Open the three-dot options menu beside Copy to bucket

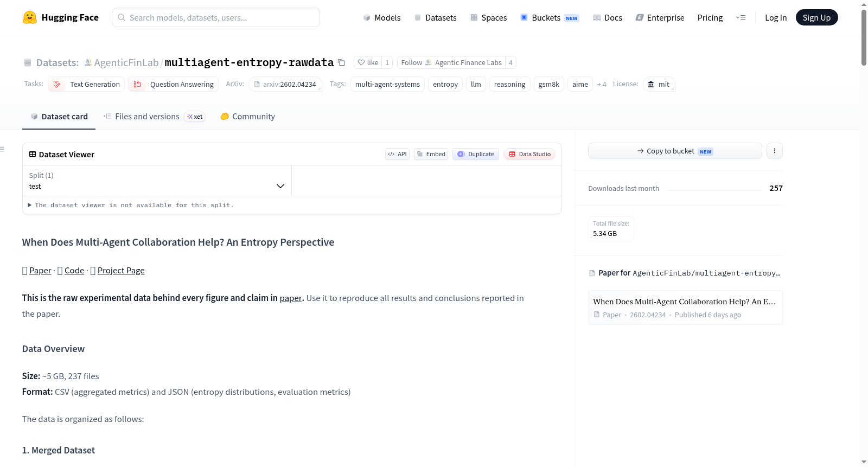point(774,151)
